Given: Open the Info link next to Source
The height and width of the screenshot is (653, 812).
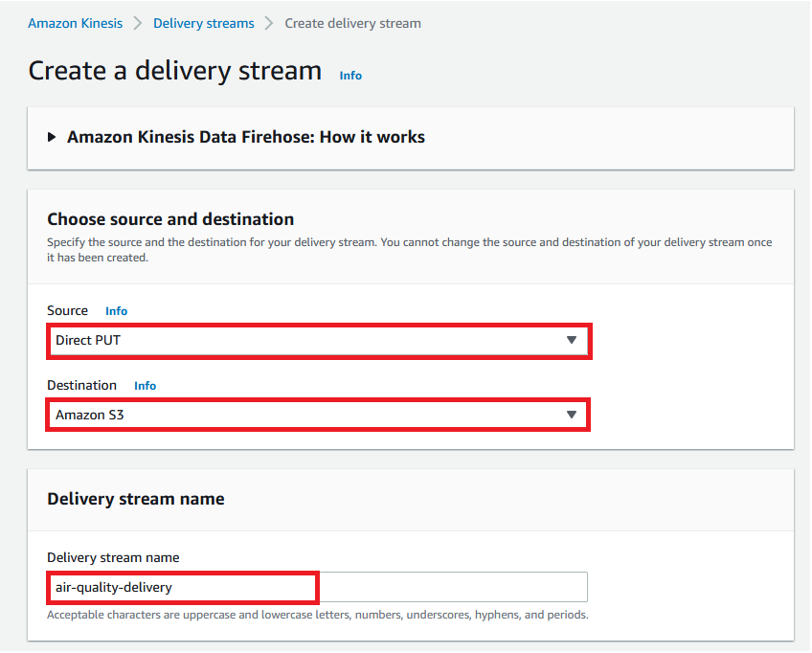Looking at the screenshot, I should pyautogui.click(x=116, y=311).
